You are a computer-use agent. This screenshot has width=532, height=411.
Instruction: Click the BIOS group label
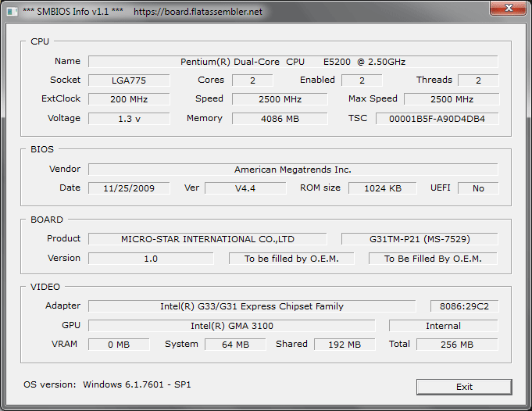point(42,149)
